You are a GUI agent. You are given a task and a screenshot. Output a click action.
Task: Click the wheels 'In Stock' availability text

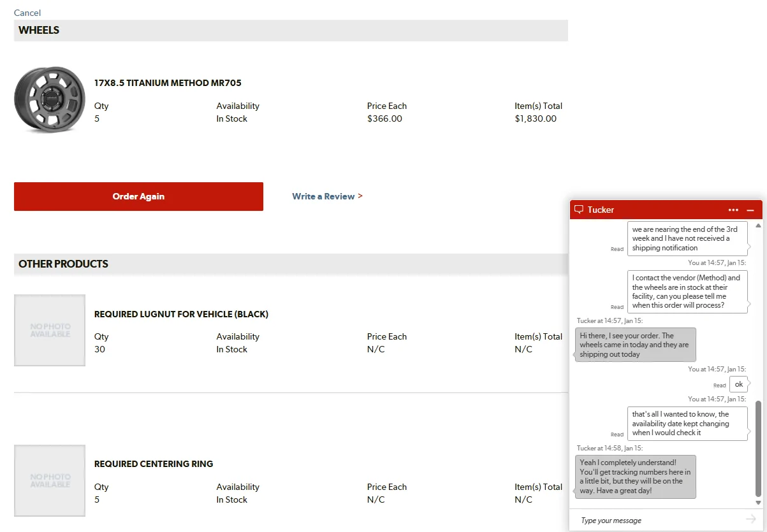click(231, 119)
